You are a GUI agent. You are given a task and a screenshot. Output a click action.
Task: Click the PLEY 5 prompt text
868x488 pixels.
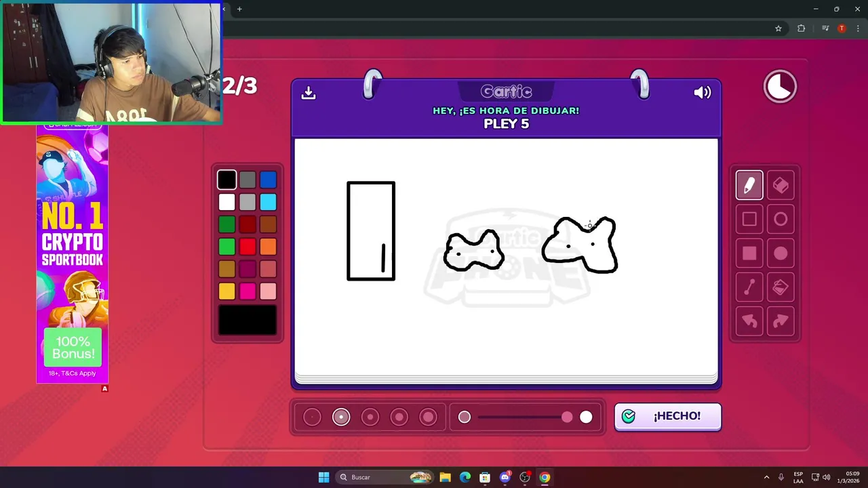[506, 124]
